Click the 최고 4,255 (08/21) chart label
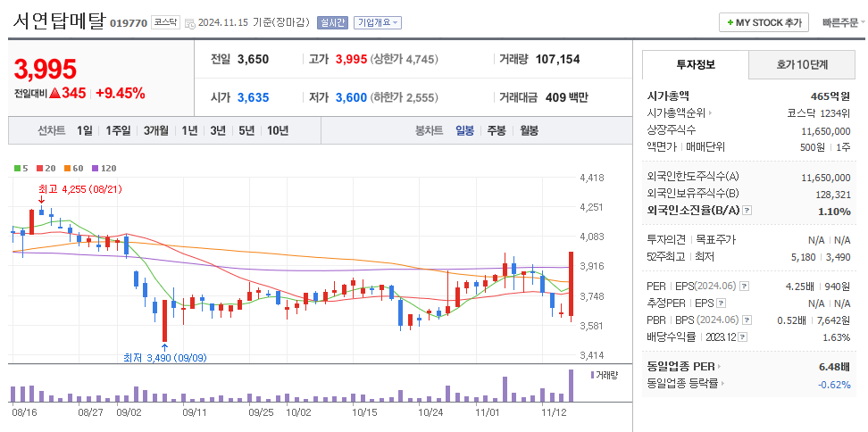The image size is (868, 432). click(x=79, y=188)
